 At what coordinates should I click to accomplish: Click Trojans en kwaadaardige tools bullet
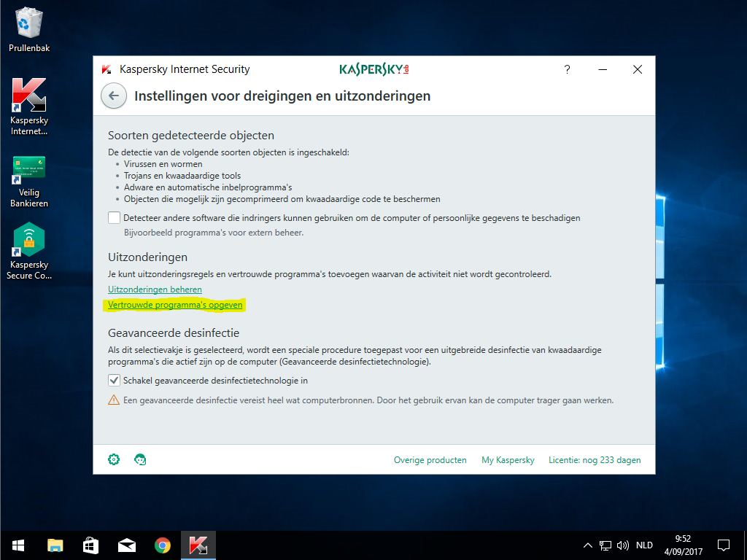coord(182,176)
